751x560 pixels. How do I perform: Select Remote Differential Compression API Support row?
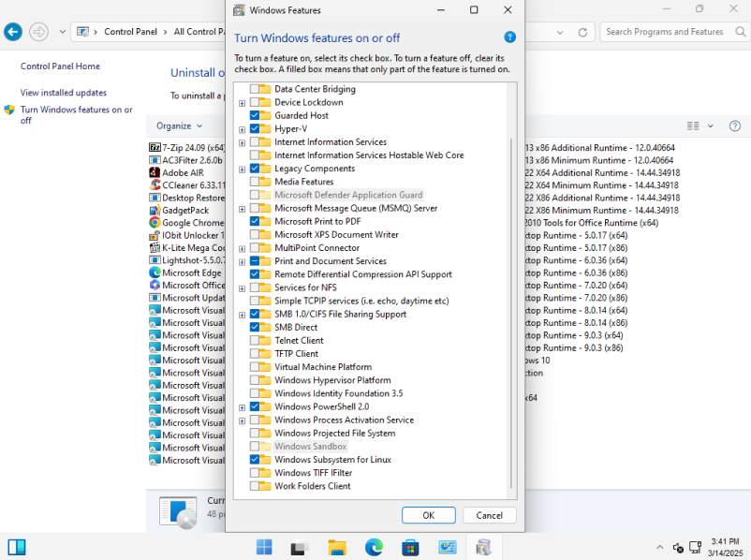tap(363, 274)
